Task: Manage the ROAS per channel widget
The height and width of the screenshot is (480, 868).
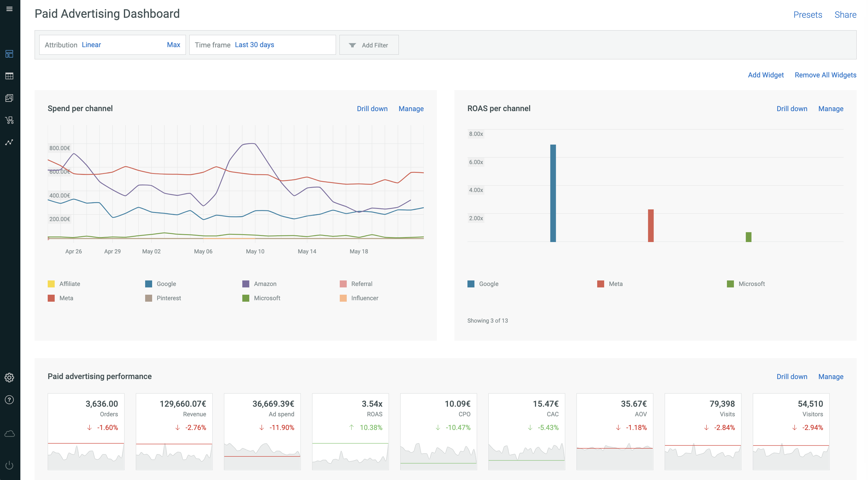Action: tap(831, 109)
